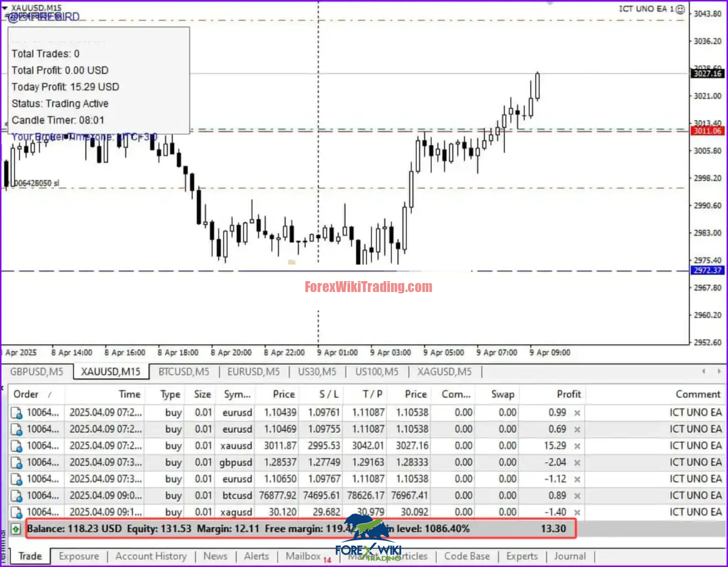Image resolution: width=728 pixels, height=567 pixels.
Task: Click the 'Candle Timer: 08:01' line
Action: (58, 120)
